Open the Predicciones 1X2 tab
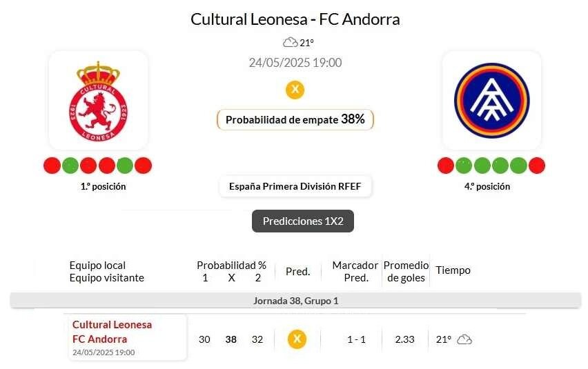This screenshot has width=588, height=369. [x=303, y=221]
